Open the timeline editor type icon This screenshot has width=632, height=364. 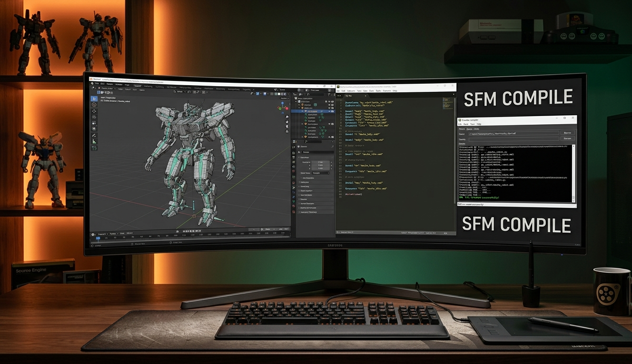coord(93,235)
